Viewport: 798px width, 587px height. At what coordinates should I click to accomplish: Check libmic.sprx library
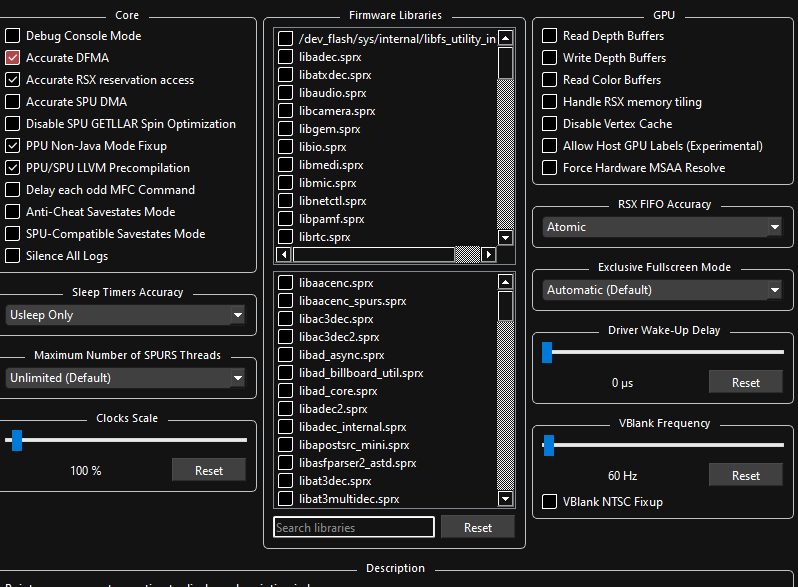tap(286, 183)
